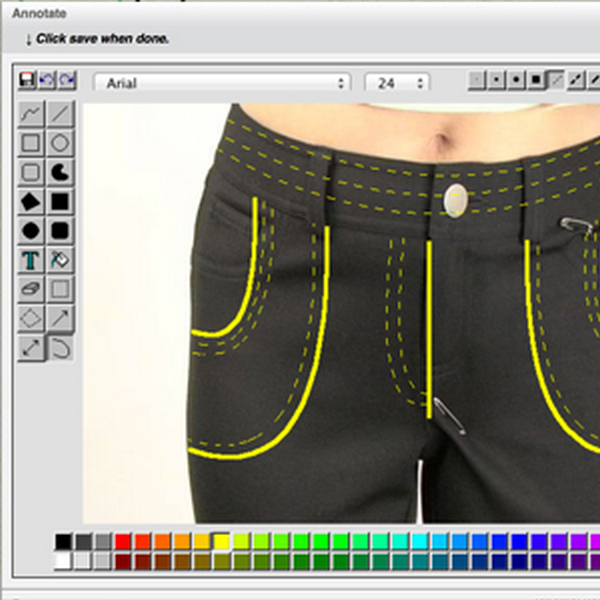Set the small dot line width
This screenshot has width=600, height=600.
(496, 80)
